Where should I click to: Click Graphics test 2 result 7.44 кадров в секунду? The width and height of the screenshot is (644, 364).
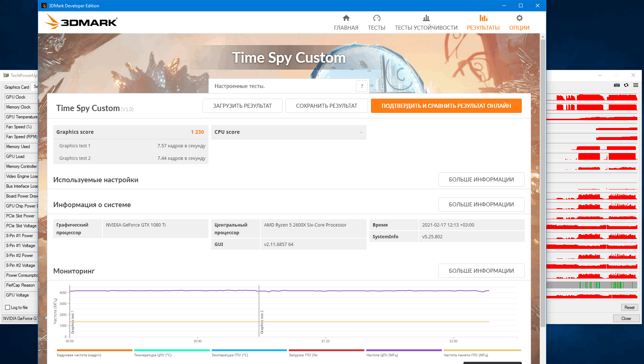tap(181, 158)
